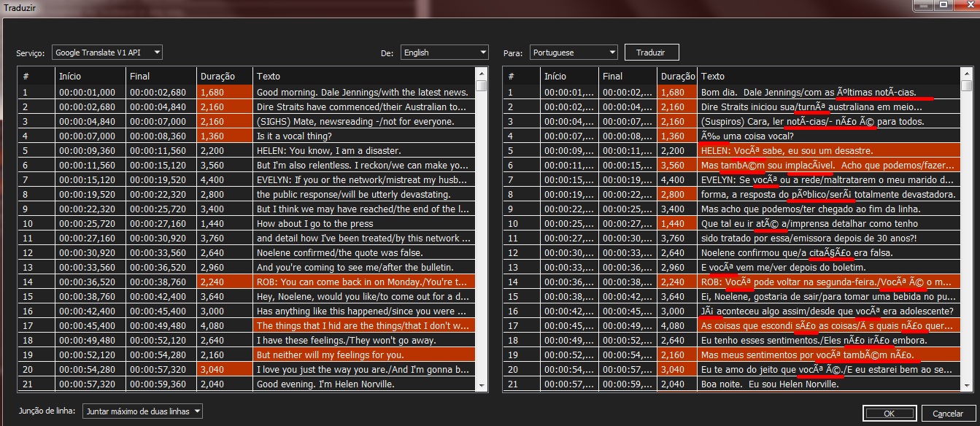
Task: Minimize the Traduzir window
Action: click(x=922, y=6)
